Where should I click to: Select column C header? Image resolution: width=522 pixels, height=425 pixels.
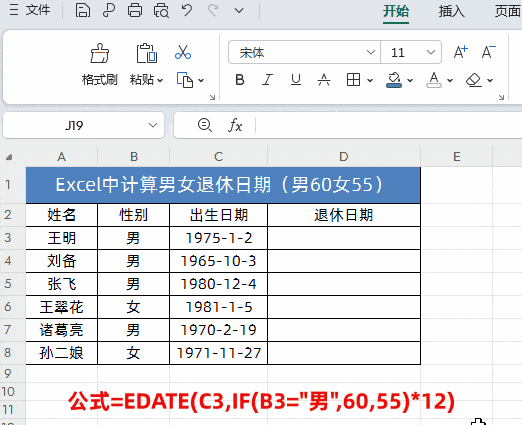tap(218, 156)
